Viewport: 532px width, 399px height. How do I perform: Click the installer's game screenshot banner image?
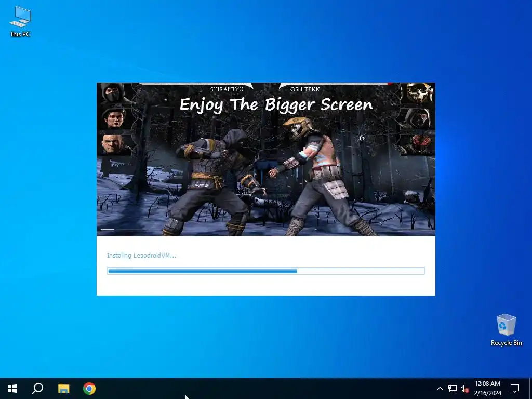266,159
